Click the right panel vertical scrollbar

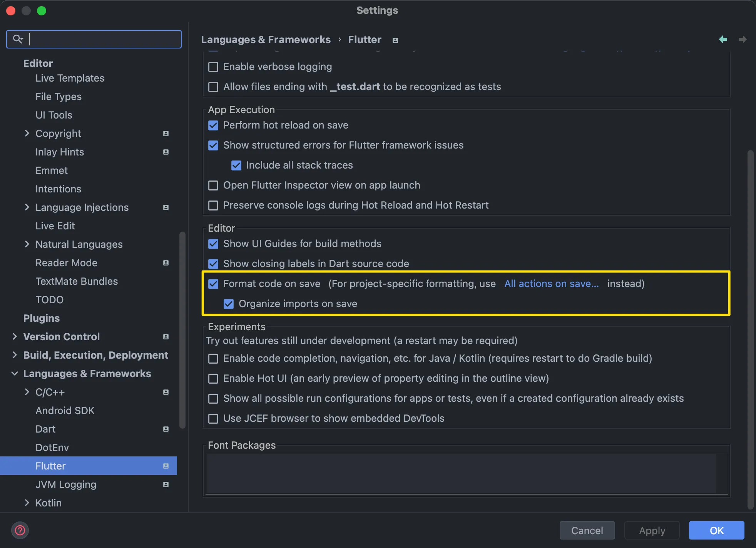[x=750, y=327]
